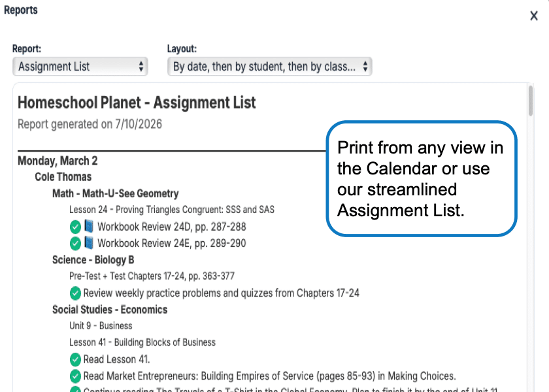The height and width of the screenshot is (392, 549).
Task: Open the Layout dropdown sorted by date
Action: click(269, 67)
